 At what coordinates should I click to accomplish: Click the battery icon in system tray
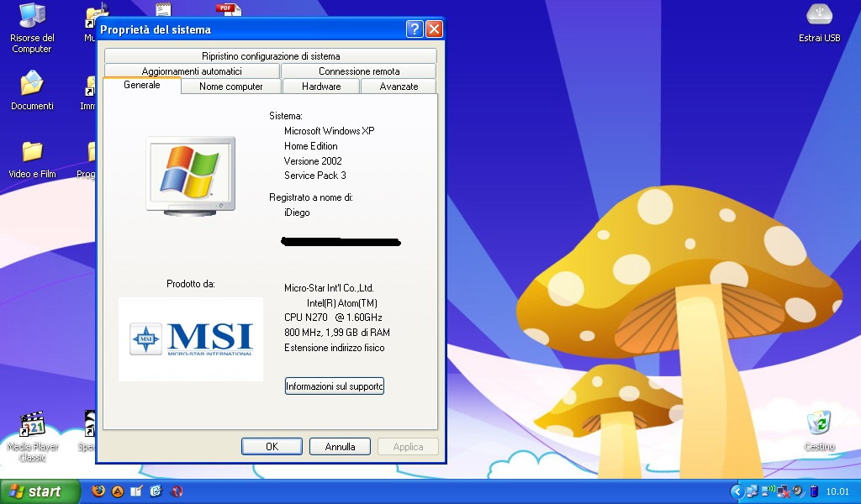pos(812,491)
